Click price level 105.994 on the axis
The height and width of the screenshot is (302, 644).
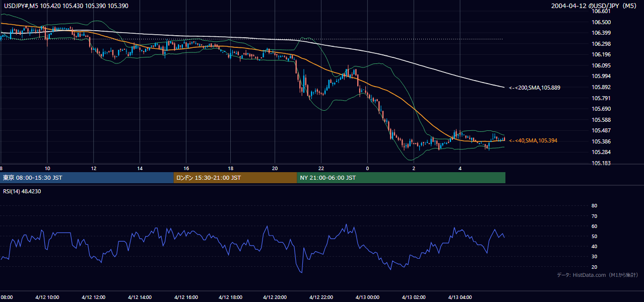pyautogui.click(x=601, y=76)
